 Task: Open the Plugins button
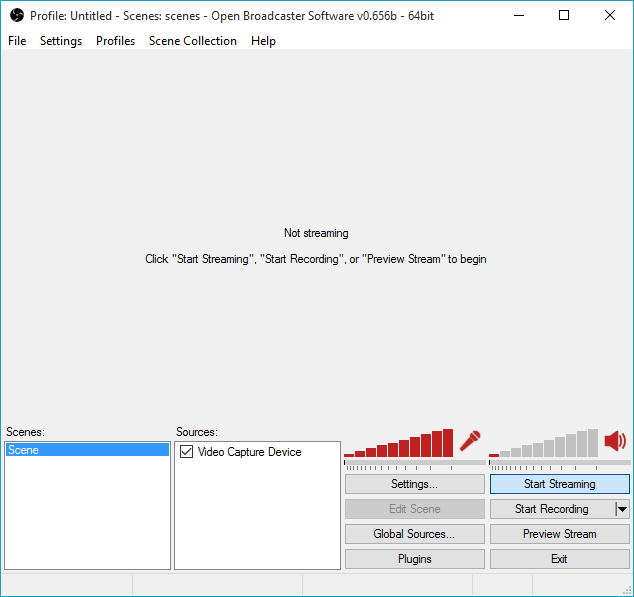tap(414, 559)
